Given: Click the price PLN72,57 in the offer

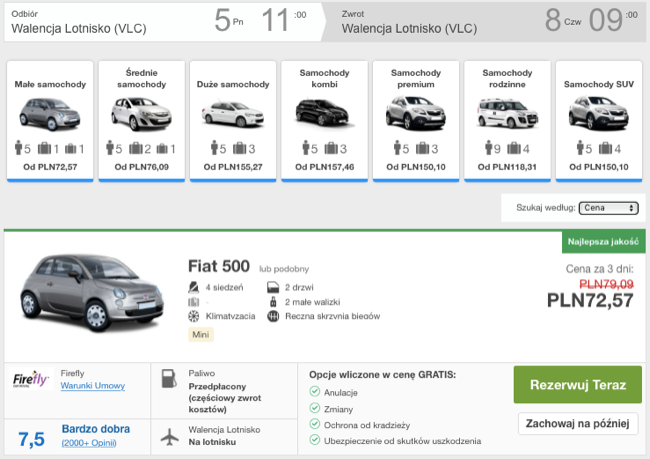Looking at the screenshot, I should click(x=590, y=300).
